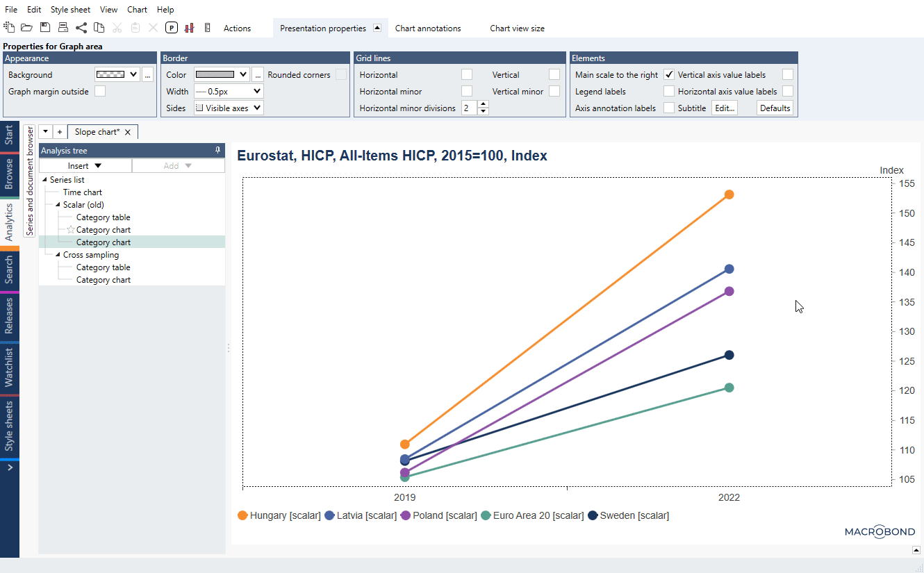924x573 pixels.
Task: Enable Vertical grid lines checkbox
Action: [554, 74]
